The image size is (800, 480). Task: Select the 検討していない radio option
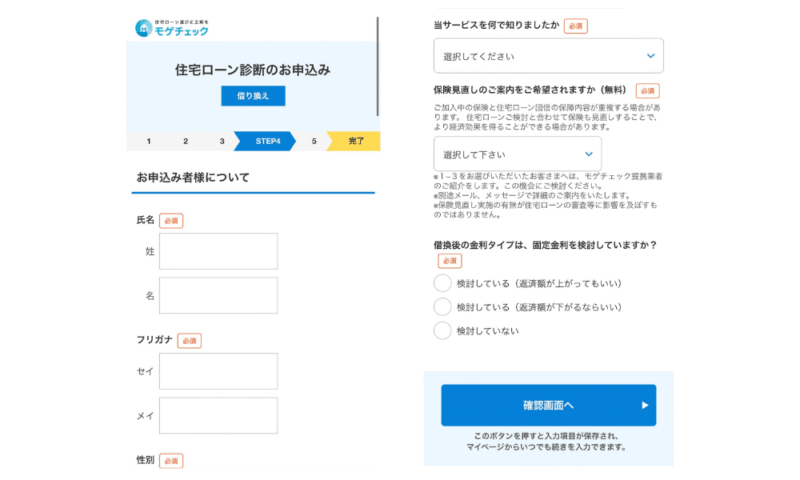click(x=442, y=331)
